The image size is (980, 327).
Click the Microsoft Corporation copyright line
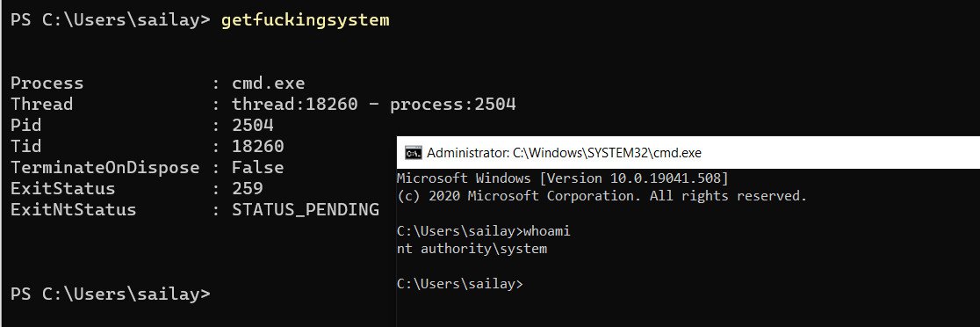coord(602,196)
